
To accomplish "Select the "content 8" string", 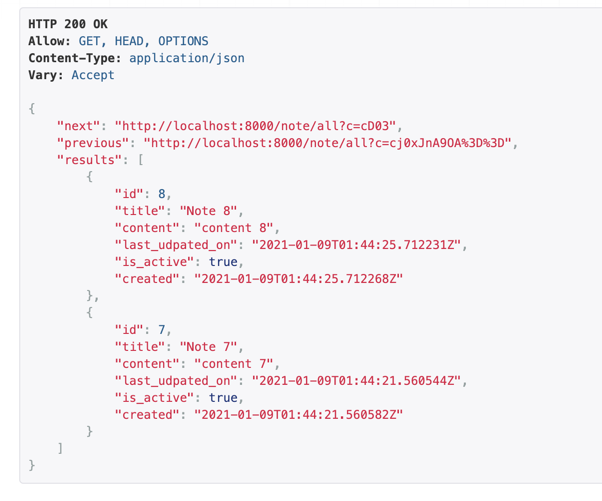I will pos(234,228).
